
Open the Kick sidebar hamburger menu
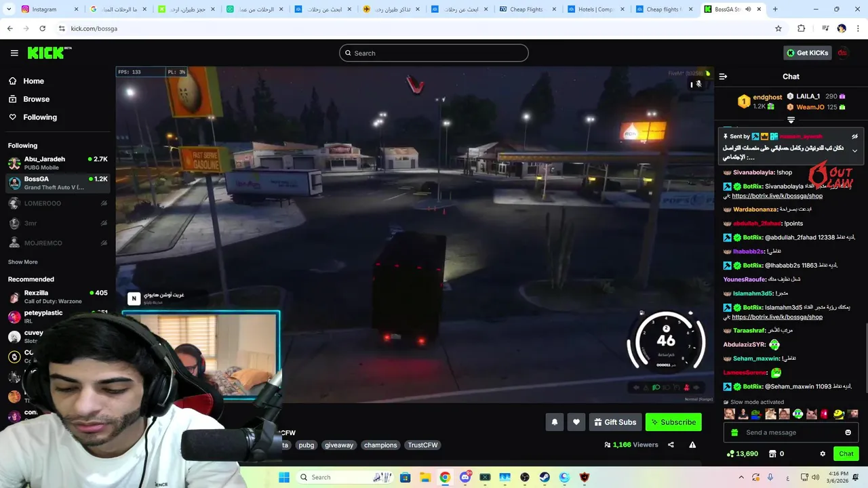click(14, 53)
